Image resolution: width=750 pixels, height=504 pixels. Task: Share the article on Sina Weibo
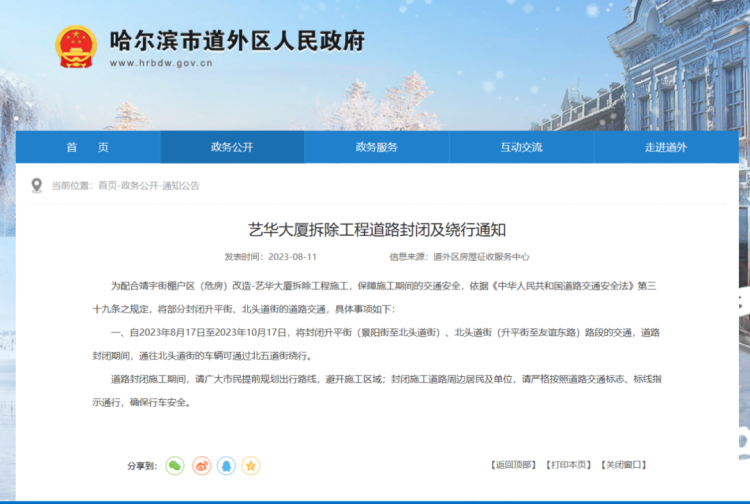click(x=201, y=466)
